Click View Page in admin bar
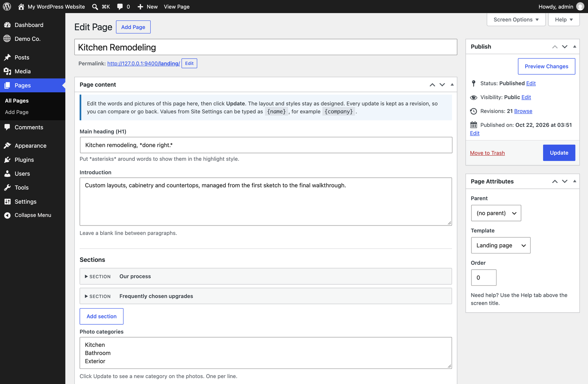Viewport: 588px width, 384px height. click(177, 7)
